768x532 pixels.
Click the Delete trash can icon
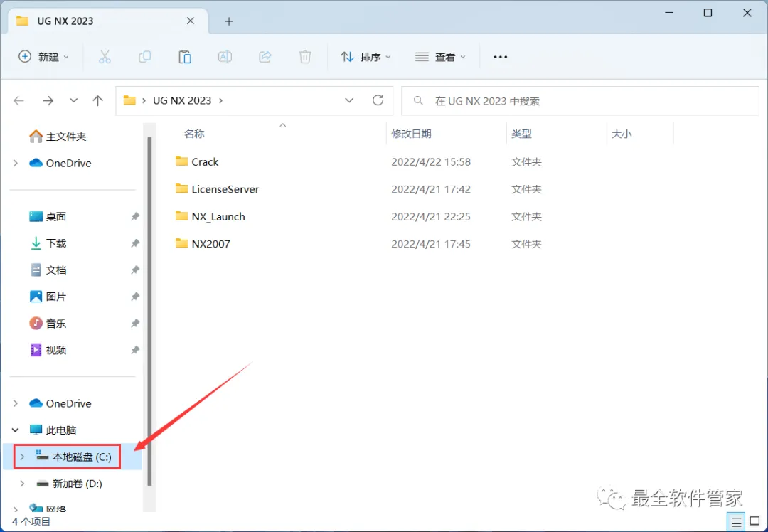(x=305, y=57)
